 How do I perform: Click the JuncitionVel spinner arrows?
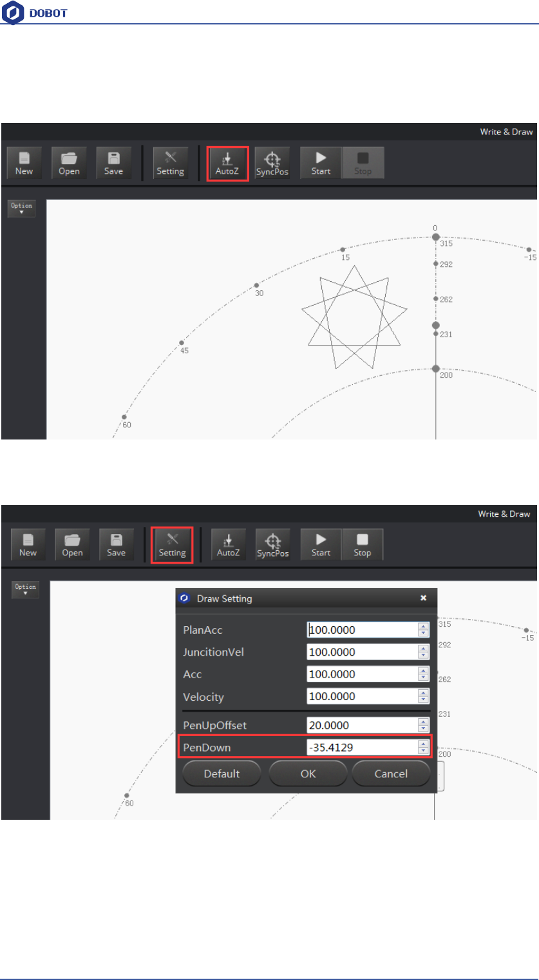424,652
